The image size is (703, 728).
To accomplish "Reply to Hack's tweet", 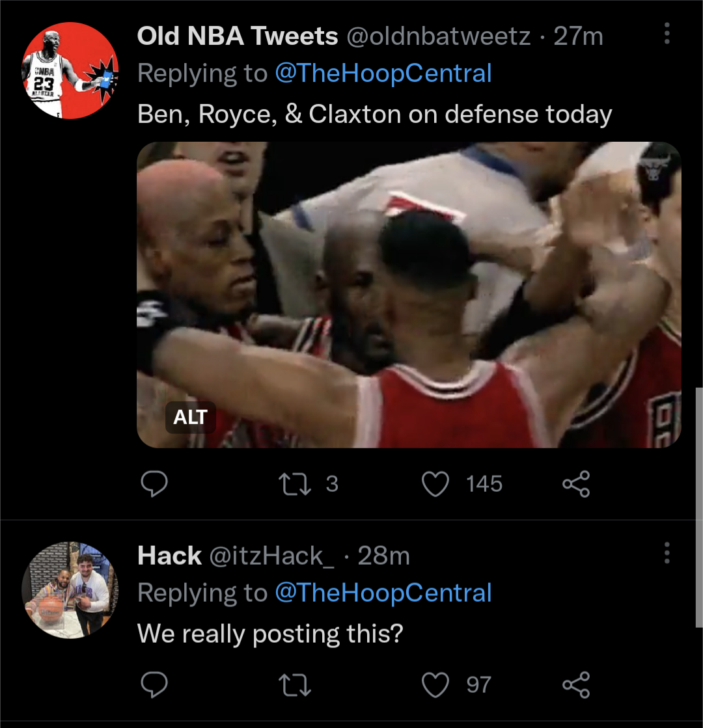I will (x=155, y=684).
